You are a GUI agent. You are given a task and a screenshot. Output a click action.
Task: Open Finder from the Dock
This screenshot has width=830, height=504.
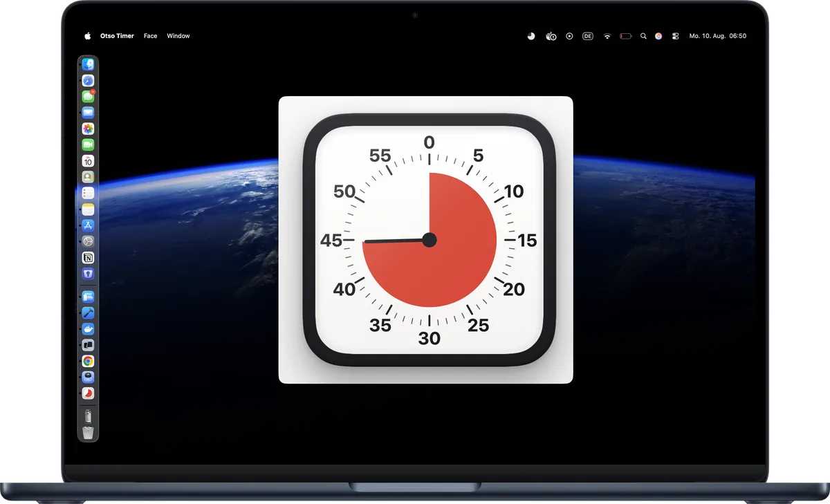point(88,64)
